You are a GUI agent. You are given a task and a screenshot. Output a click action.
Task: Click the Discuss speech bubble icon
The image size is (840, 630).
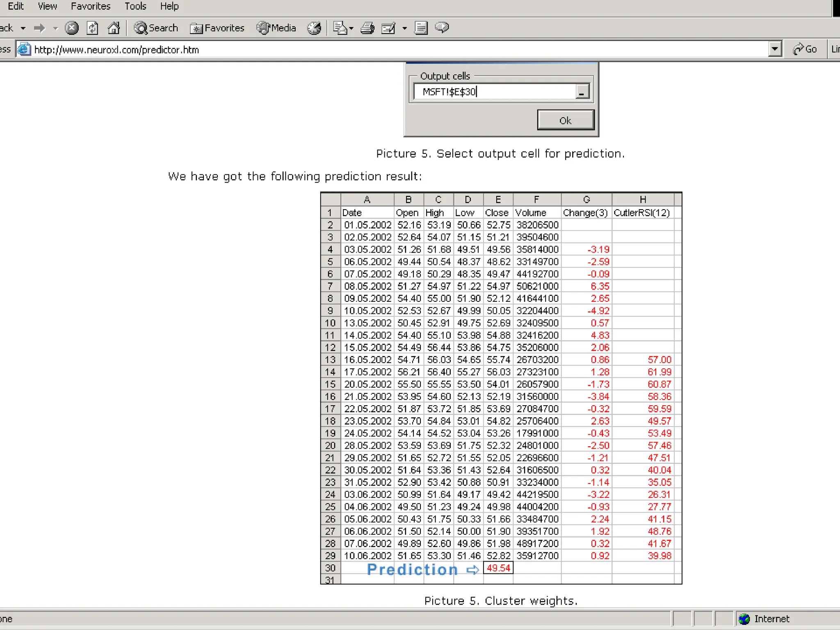click(x=442, y=28)
